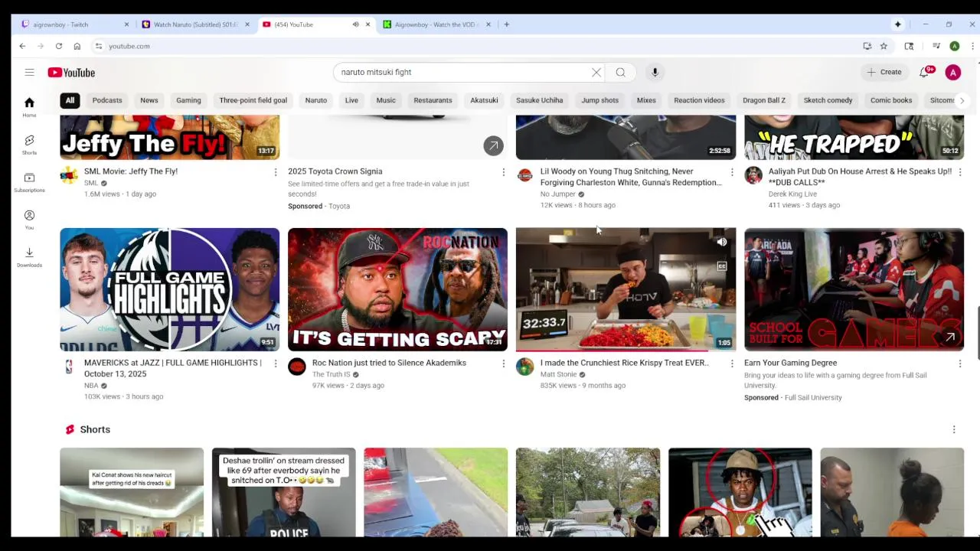Open the Toyota ad external link arrow
Image resolution: width=980 pixels, height=551 pixels.
(x=493, y=145)
